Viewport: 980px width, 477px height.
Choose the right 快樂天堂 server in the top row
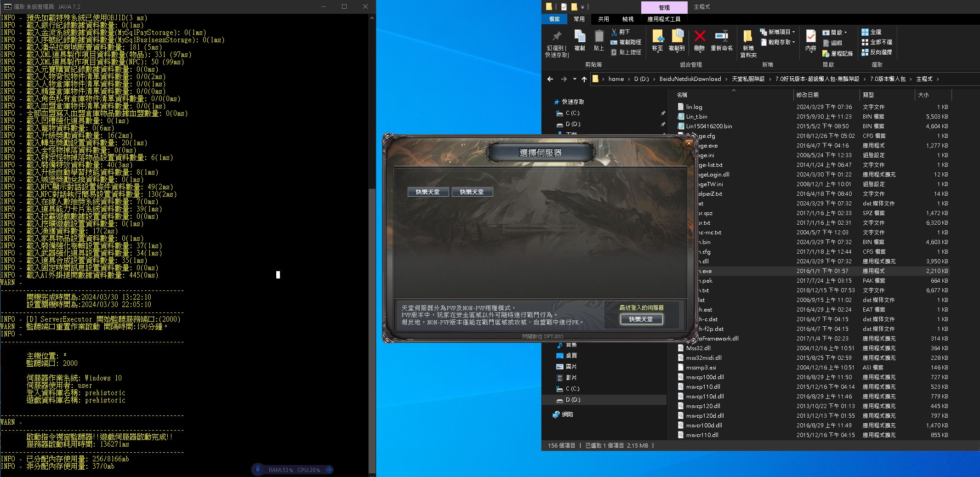[x=472, y=192]
